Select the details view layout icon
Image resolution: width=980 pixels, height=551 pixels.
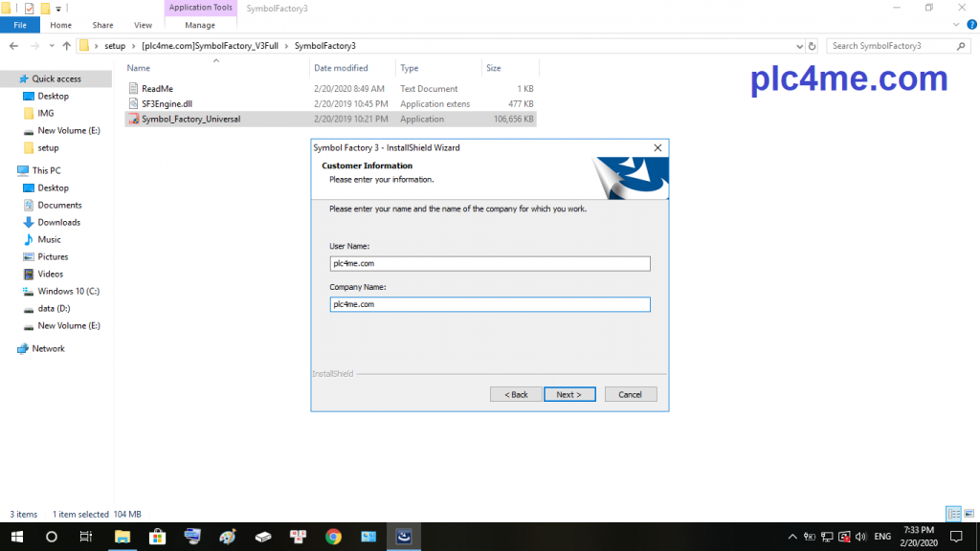point(953,514)
